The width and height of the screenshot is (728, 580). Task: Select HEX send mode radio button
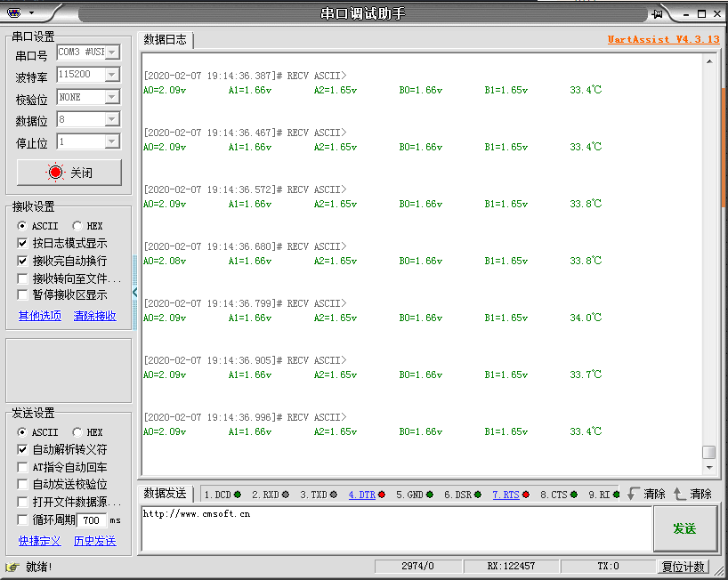77,432
